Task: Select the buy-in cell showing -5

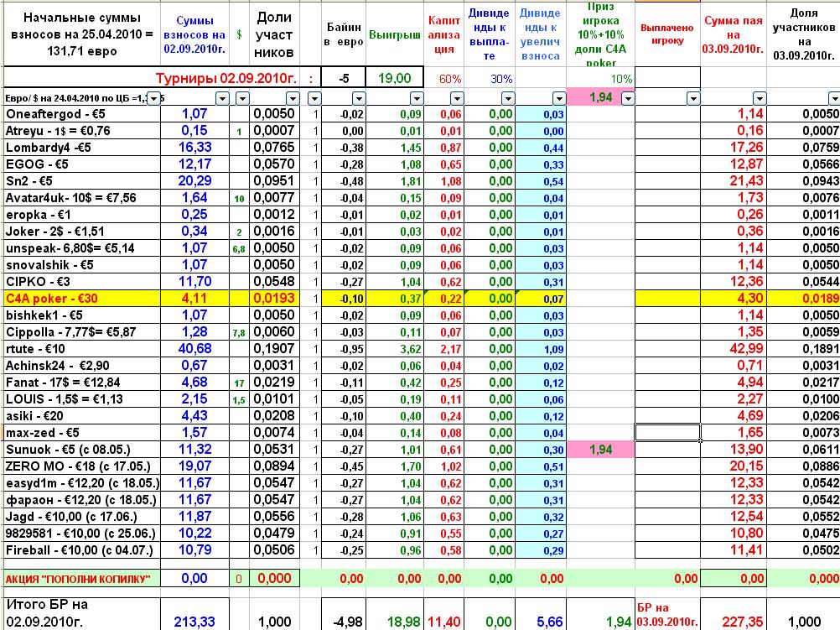Action: click(344, 78)
